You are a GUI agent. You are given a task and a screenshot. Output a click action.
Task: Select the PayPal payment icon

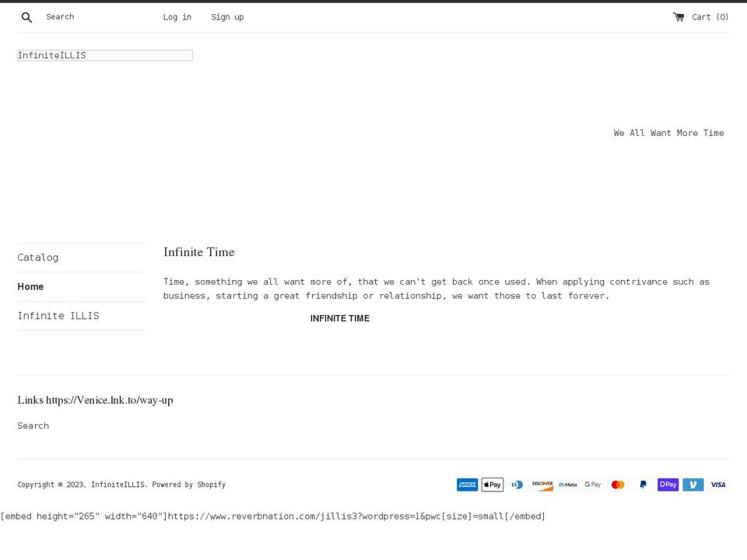644,485
